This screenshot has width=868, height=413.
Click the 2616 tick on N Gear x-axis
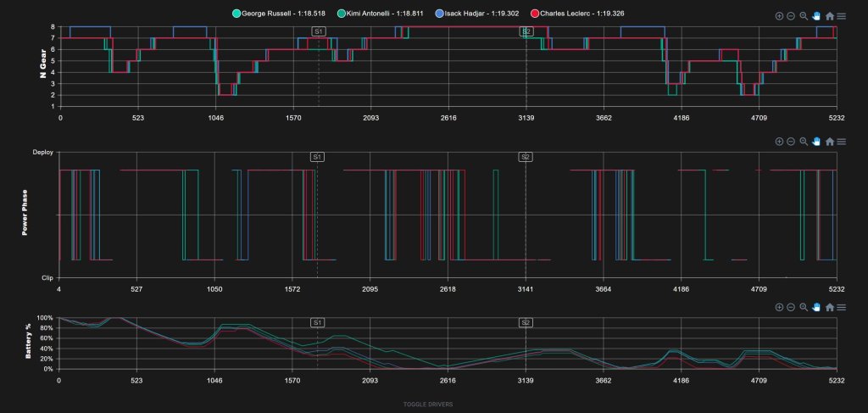click(448, 118)
